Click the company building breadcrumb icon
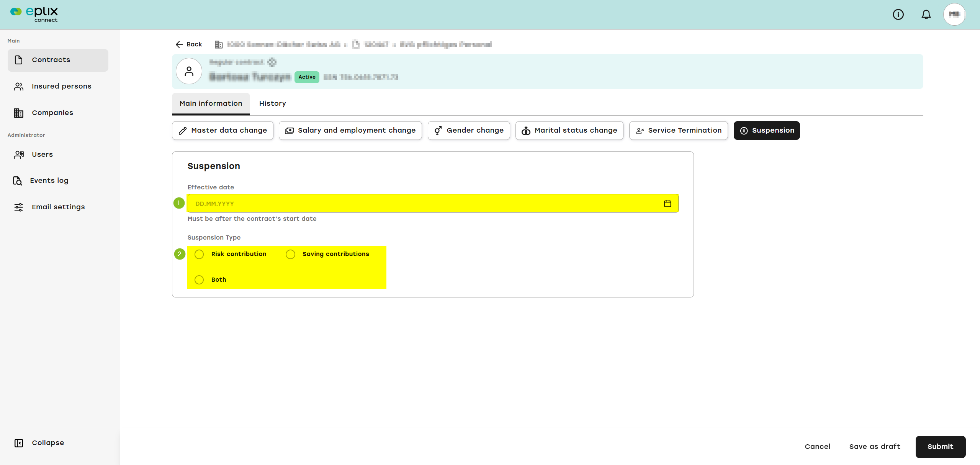The image size is (980, 465). [219, 44]
